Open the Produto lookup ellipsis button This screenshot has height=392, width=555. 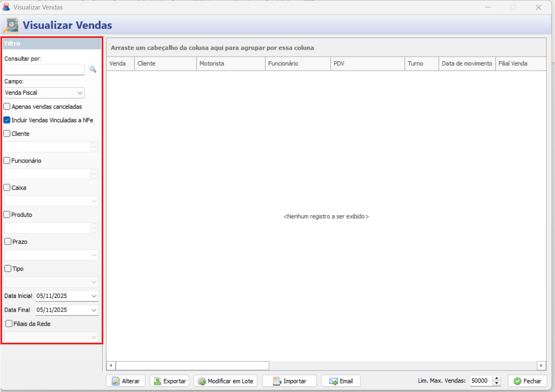[x=94, y=228]
